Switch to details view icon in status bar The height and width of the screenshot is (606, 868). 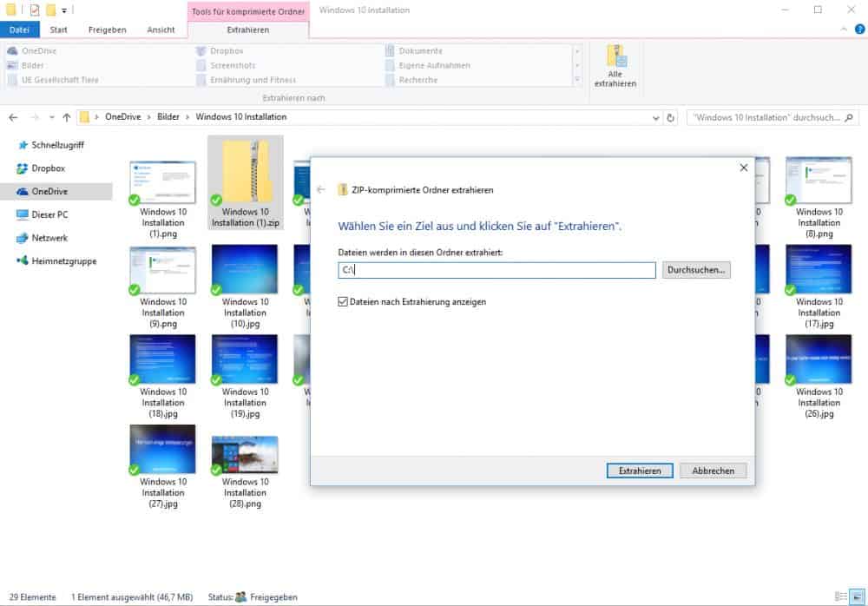[841, 596]
